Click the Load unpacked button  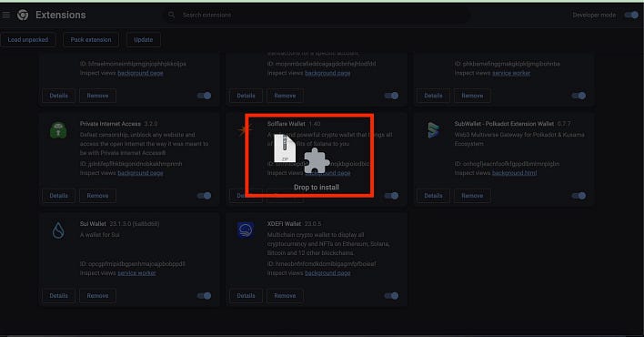point(27,39)
